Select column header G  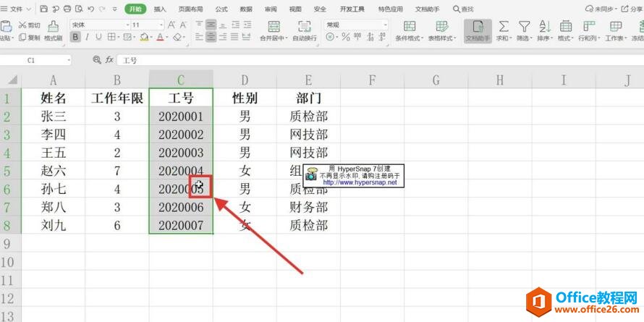tap(436, 80)
